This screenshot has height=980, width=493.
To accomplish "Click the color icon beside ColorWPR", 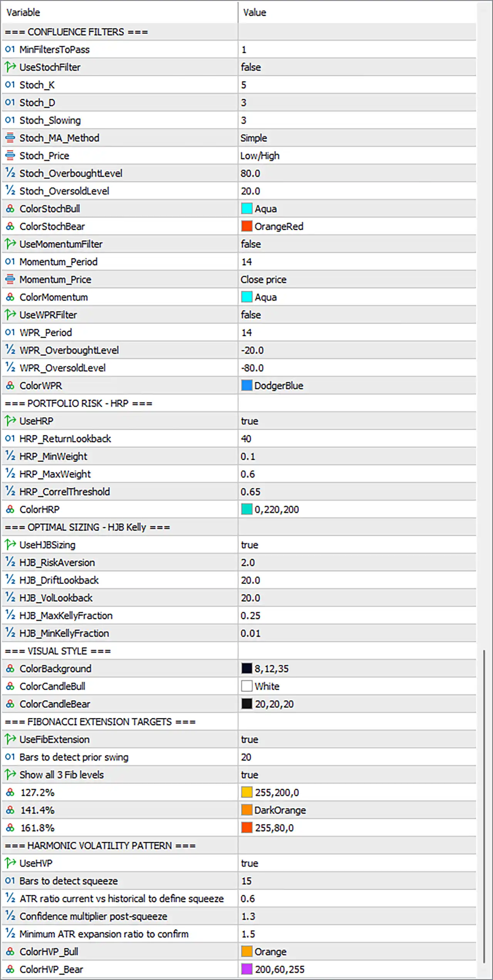I will coord(10,386).
